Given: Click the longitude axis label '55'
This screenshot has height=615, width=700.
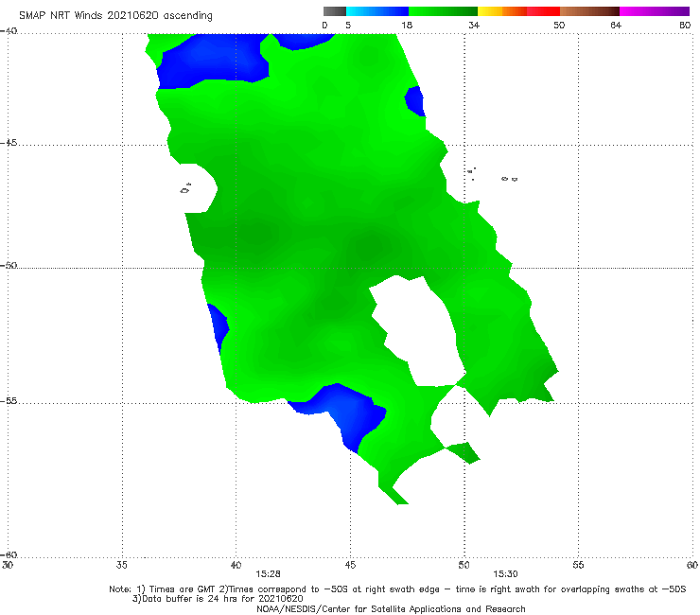Looking at the screenshot, I should tap(578, 565).
